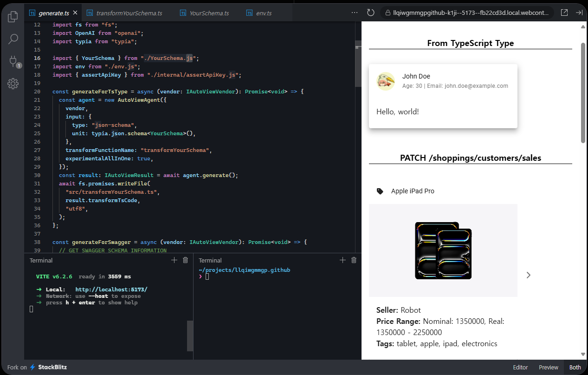This screenshot has height=375, width=588.
Task: Switch to the transformYourSchema.ts tab
Action: click(x=124, y=13)
